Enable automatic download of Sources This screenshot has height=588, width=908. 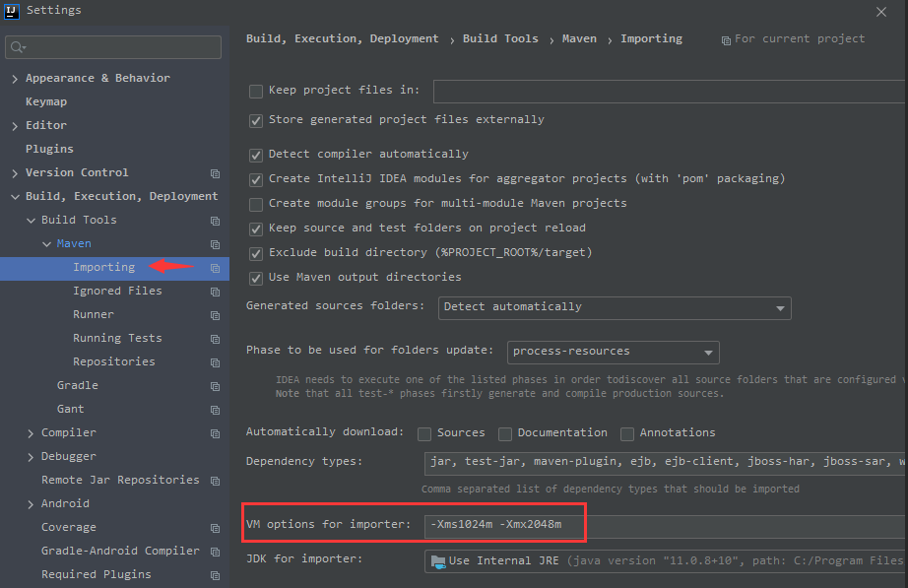pyautogui.click(x=424, y=434)
